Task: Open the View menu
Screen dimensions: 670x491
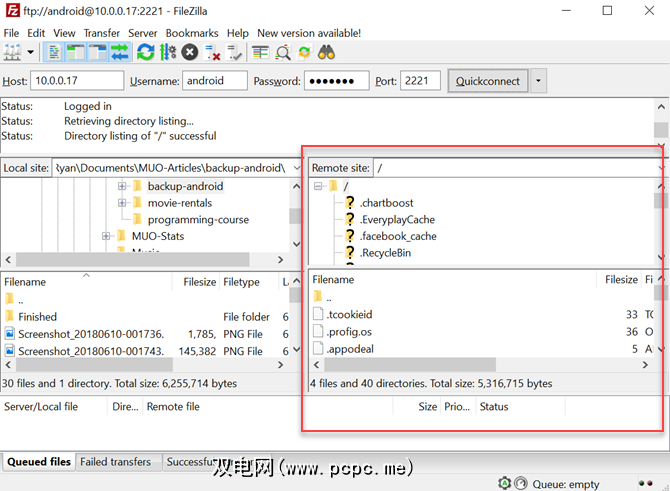Action: [x=64, y=33]
